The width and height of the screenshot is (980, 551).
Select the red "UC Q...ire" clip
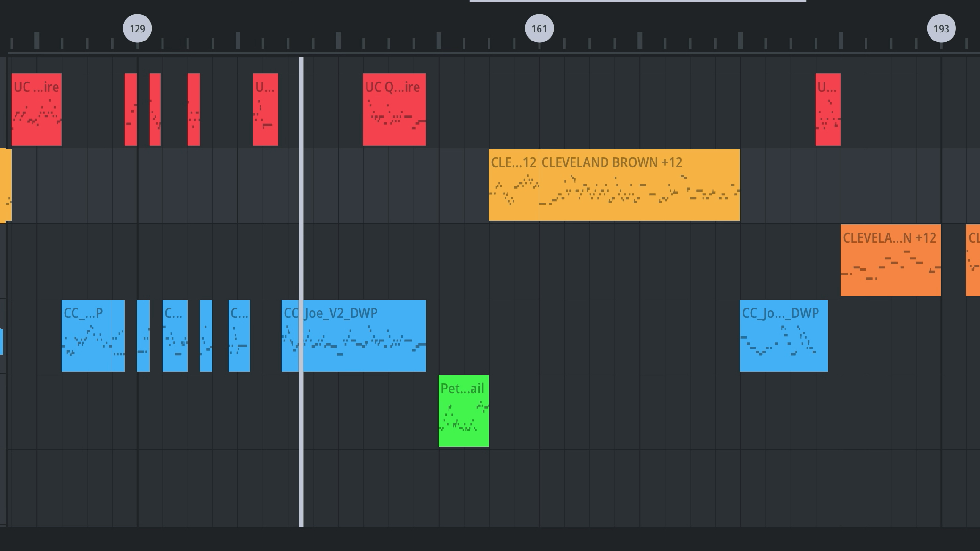[394, 109]
